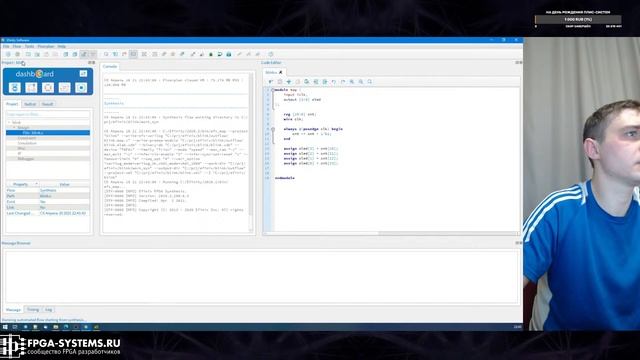Click the Undo icon in code editor toolbar
Screen dimensions: 640x360
click(x=334, y=82)
